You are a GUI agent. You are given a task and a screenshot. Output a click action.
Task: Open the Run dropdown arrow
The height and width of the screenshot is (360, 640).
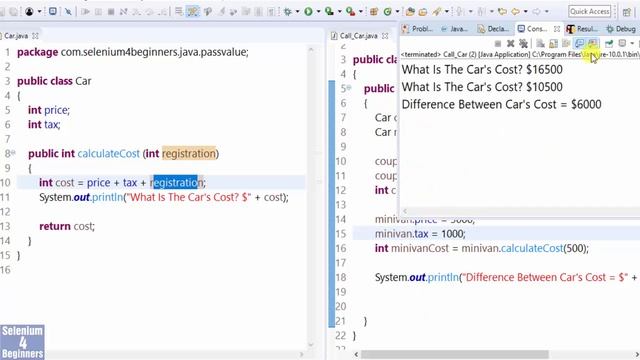pyautogui.click(x=318, y=11)
